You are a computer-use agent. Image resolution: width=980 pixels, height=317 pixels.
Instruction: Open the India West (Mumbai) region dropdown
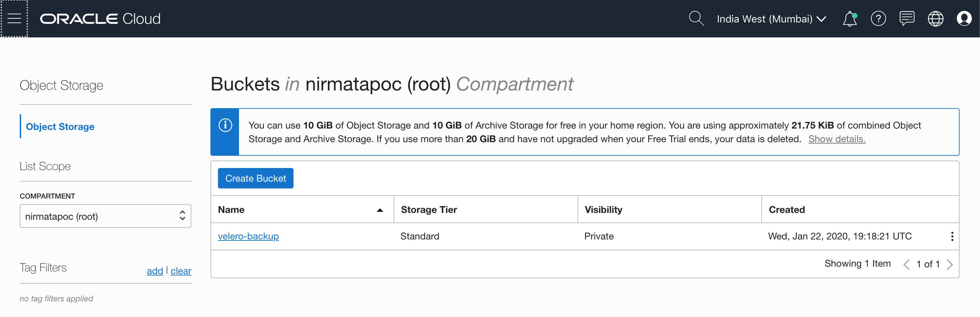(771, 18)
